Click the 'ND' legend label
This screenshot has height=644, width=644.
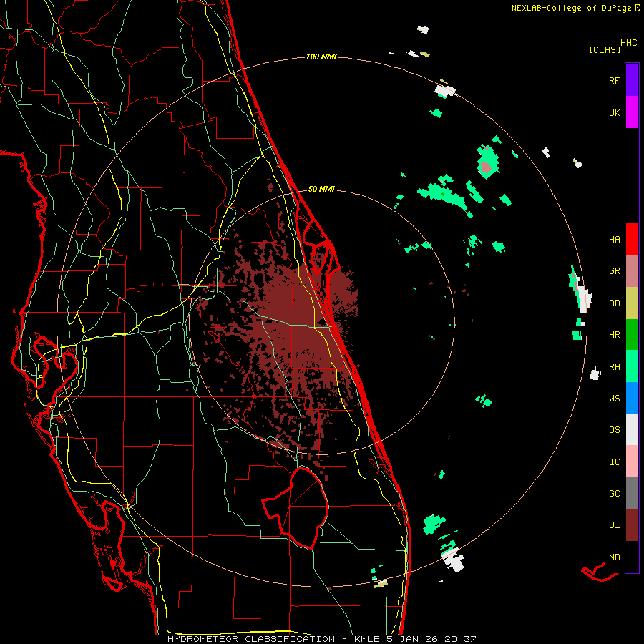pos(614,557)
